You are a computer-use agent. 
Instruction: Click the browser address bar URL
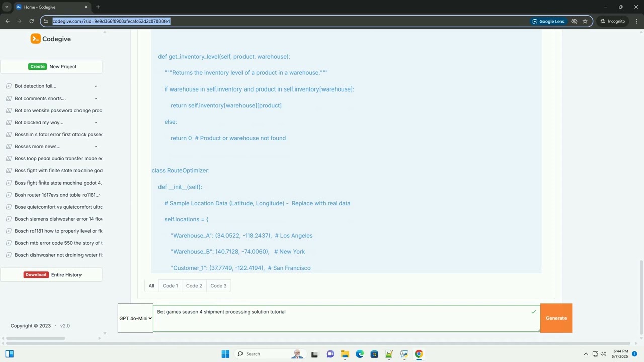point(111,21)
